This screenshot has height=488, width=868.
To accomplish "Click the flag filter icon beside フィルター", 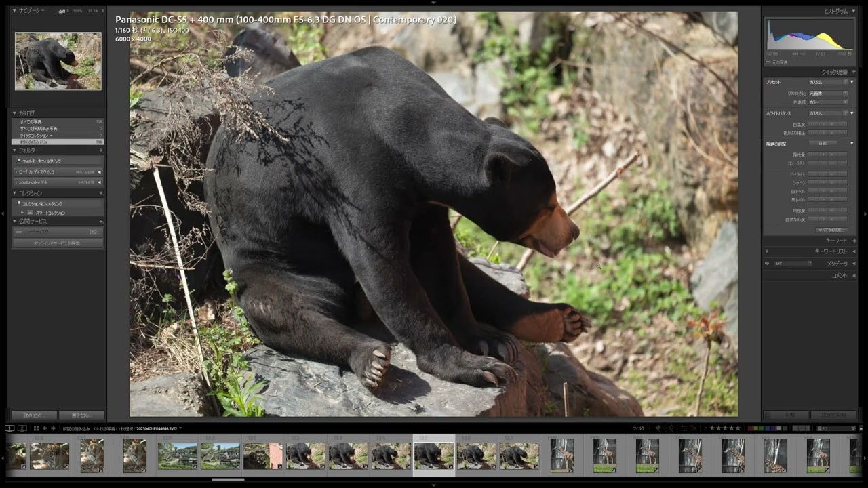I will point(657,428).
